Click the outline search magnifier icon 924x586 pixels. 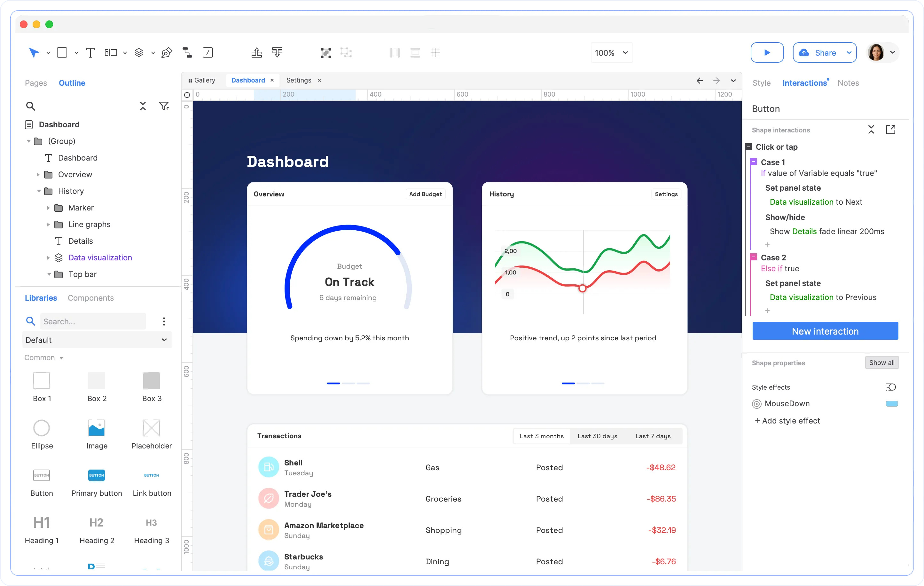pyautogui.click(x=31, y=106)
